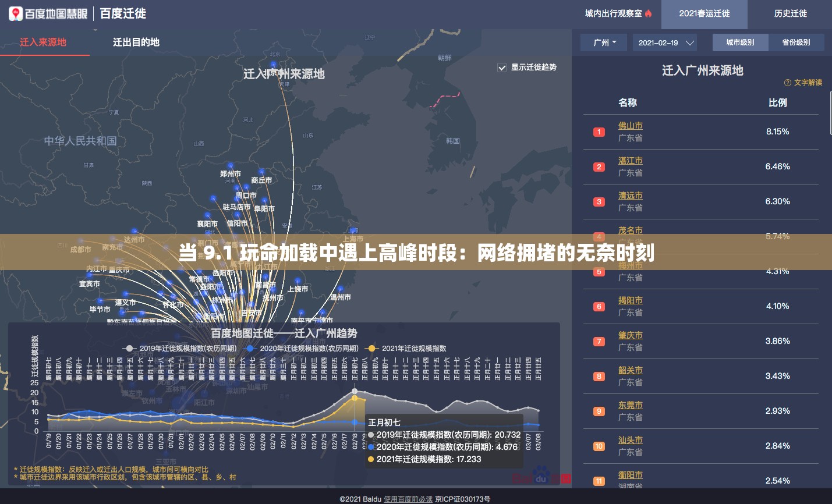The width and height of the screenshot is (832, 504).
Task: Click the 文字解读 link
Action: 808,83
